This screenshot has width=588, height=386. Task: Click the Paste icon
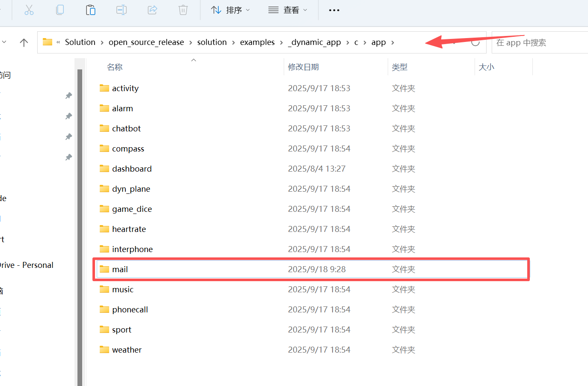pos(91,10)
